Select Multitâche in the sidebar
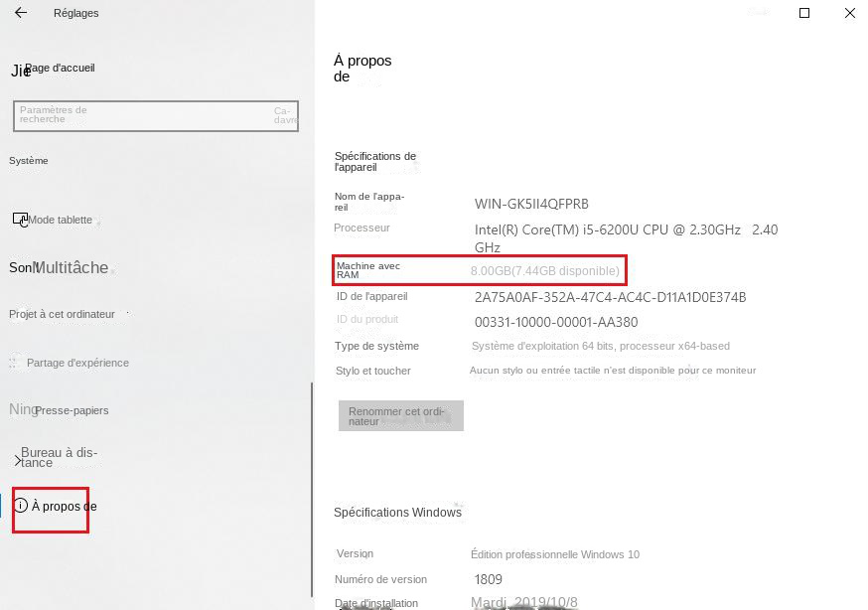The height and width of the screenshot is (610, 868). (72, 268)
